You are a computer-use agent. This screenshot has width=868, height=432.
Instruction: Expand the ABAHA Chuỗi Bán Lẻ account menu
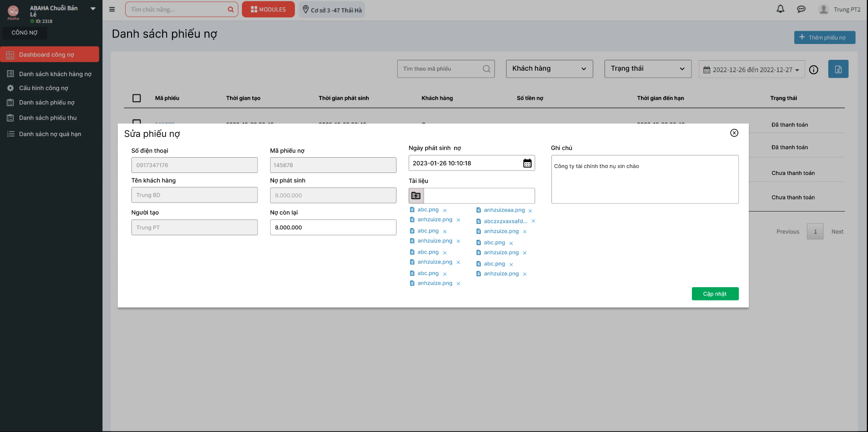click(93, 9)
